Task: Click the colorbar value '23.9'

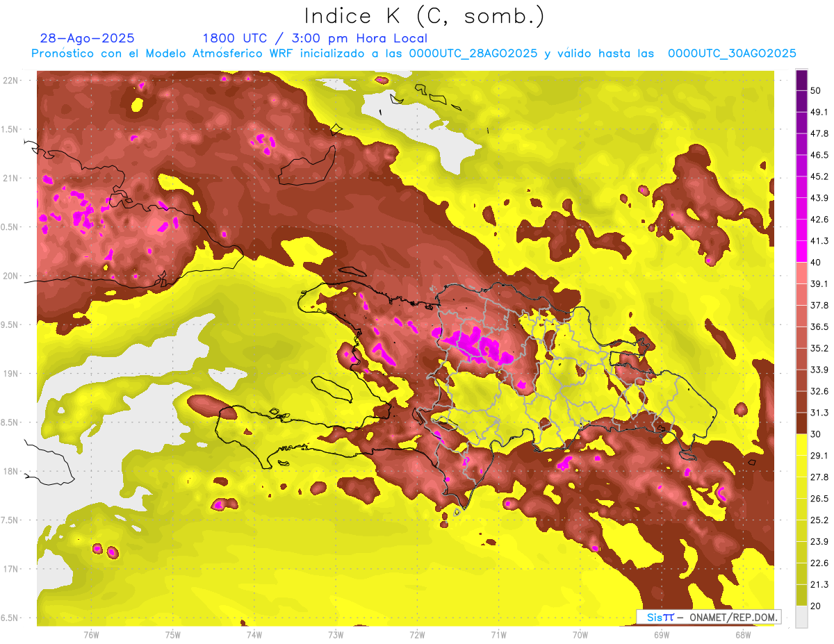Action: point(819,541)
